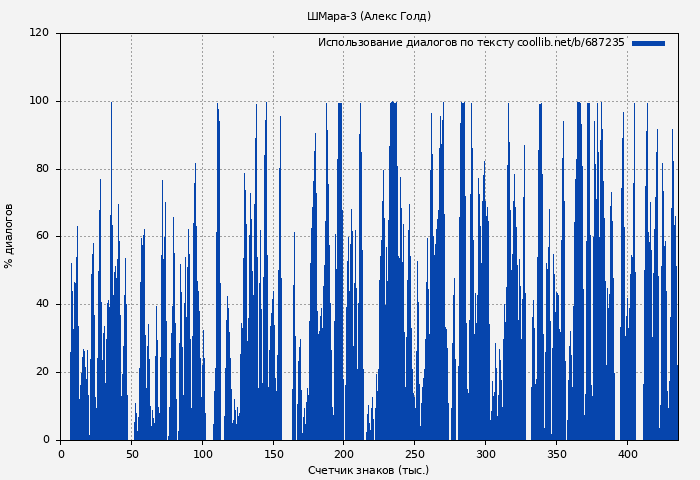The width and height of the screenshot is (700, 480).
Task: Choose the 20 tick on the vertical axis
Action: click(42, 372)
